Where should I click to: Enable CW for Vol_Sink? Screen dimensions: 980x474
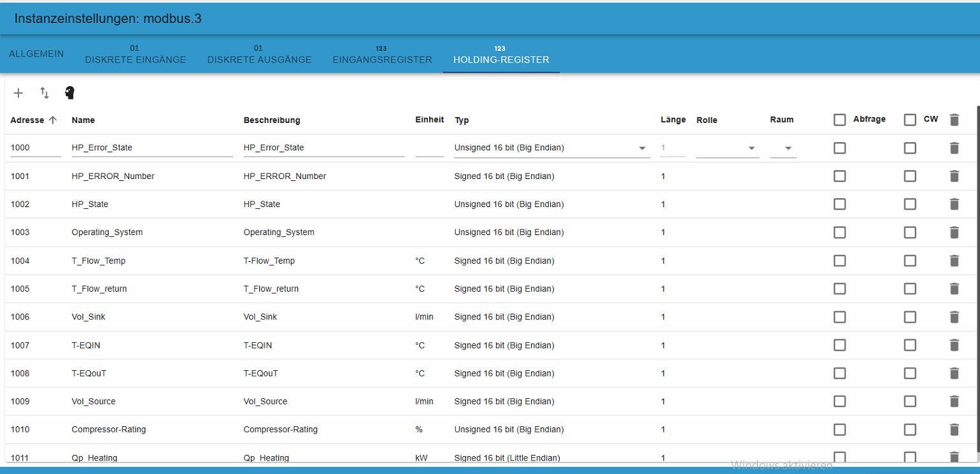point(910,317)
